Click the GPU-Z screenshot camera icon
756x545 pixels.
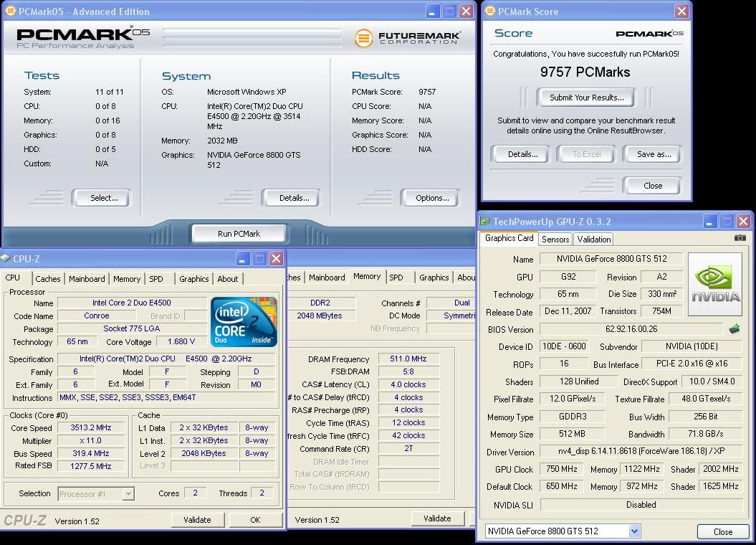click(x=740, y=238)
